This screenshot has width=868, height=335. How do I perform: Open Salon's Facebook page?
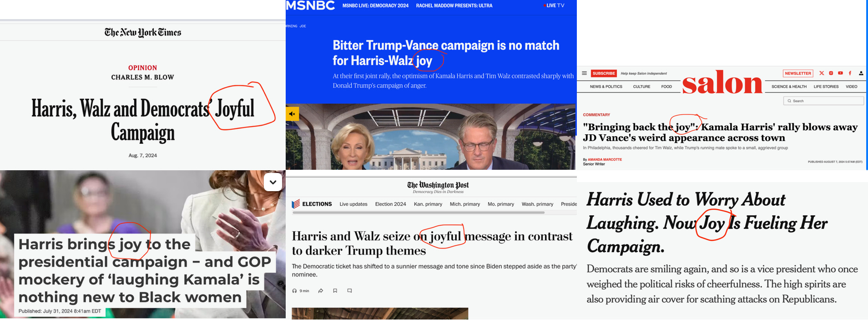pyautogui.click(x=850, y=73)
